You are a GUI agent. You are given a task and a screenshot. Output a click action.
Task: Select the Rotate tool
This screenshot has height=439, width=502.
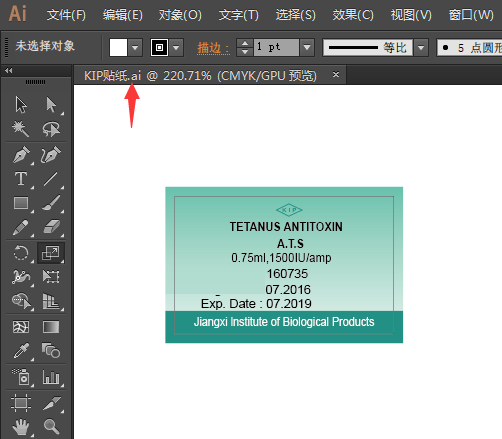pos(21,253)
